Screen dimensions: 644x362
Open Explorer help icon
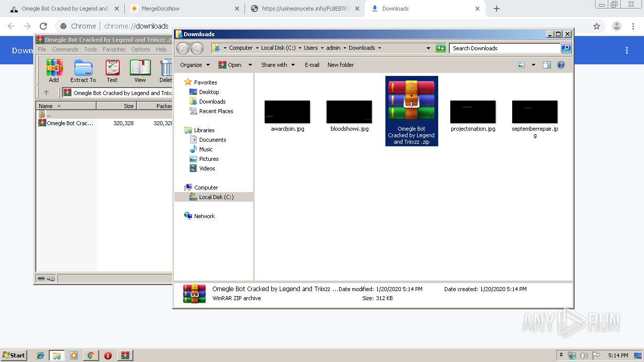coord(561,65)
